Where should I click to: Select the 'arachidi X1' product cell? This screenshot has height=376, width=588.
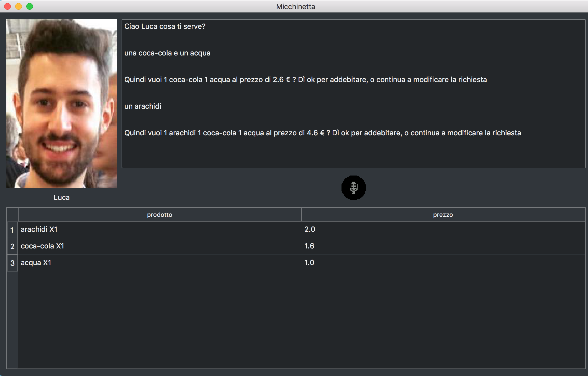[160, 230]
